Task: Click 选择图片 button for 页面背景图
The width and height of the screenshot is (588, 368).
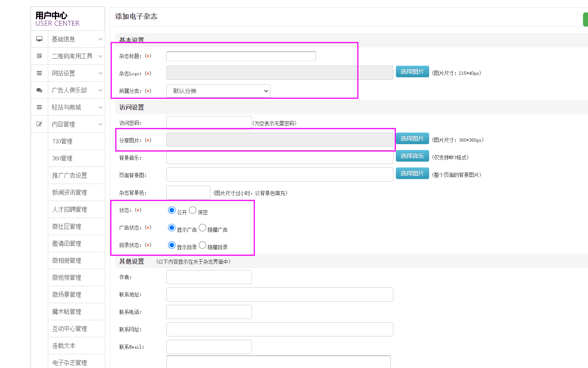Action: (x=412, y=174)
